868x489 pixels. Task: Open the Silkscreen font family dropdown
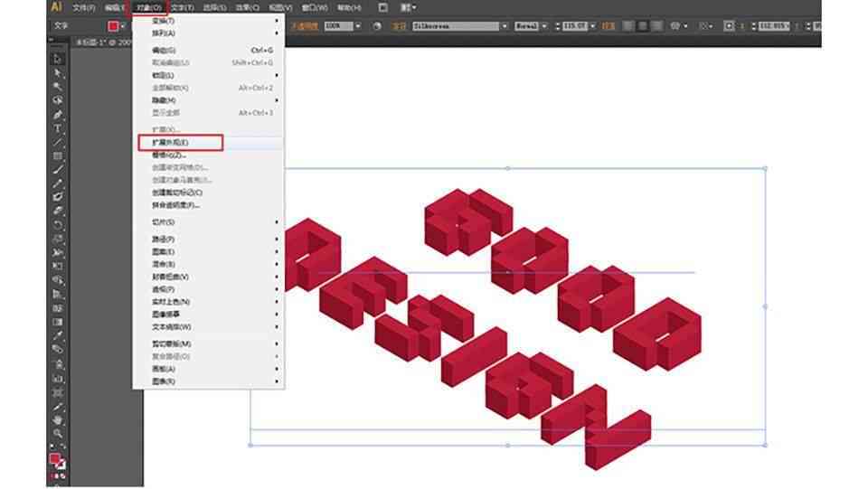point(505,26)
